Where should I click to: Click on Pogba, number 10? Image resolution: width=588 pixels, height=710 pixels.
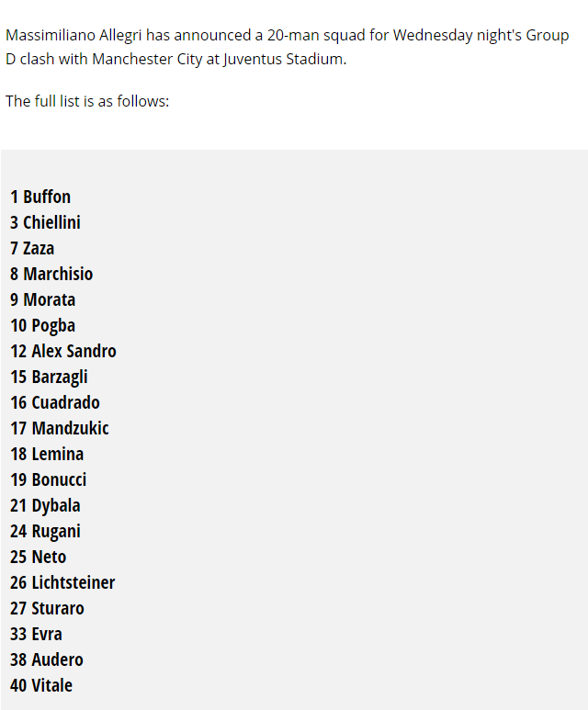coord(52,325)
